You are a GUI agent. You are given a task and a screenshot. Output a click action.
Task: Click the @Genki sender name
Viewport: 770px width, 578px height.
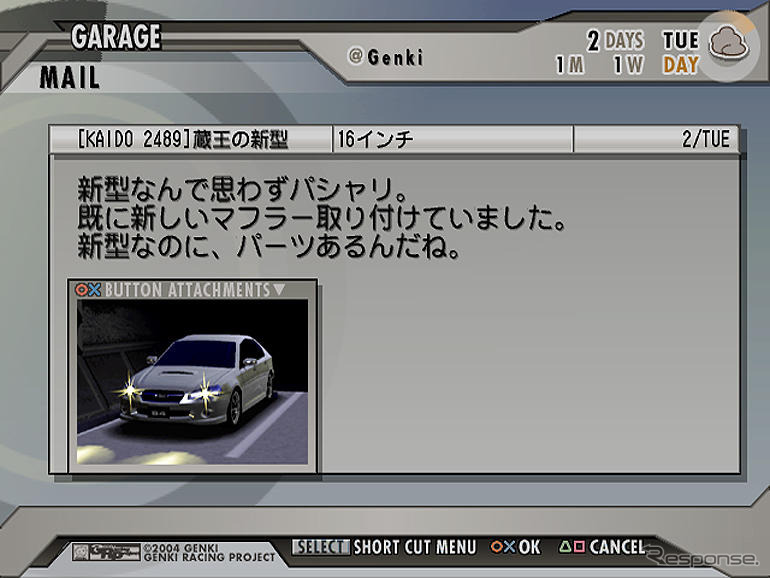(385, 57)
